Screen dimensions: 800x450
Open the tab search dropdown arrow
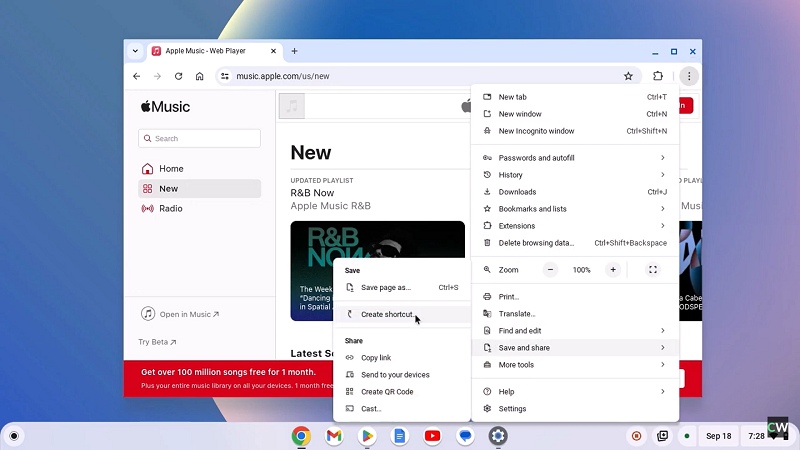point(136,51)
